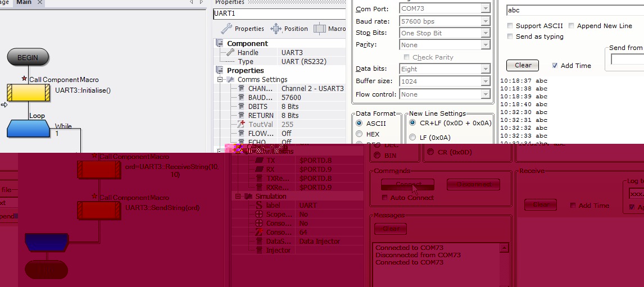Select the ToutVal 255 property
The image size is (644, 287).
(x=279, y=125)
